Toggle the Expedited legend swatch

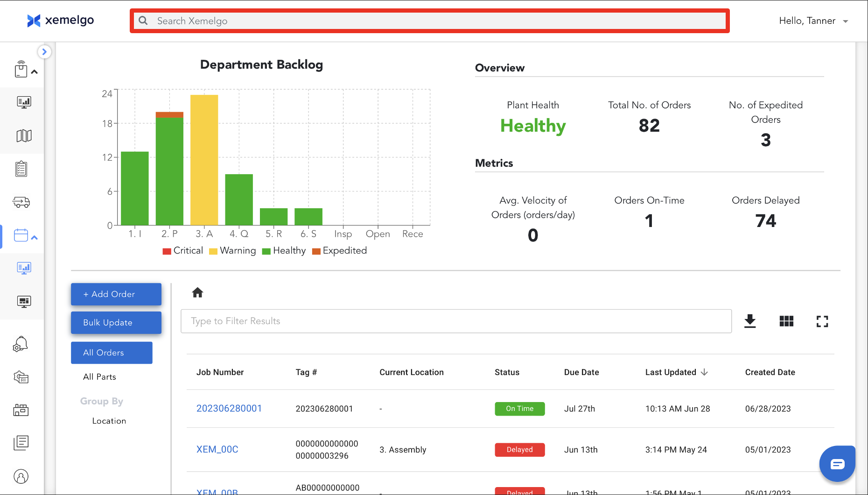pos(316,251)
